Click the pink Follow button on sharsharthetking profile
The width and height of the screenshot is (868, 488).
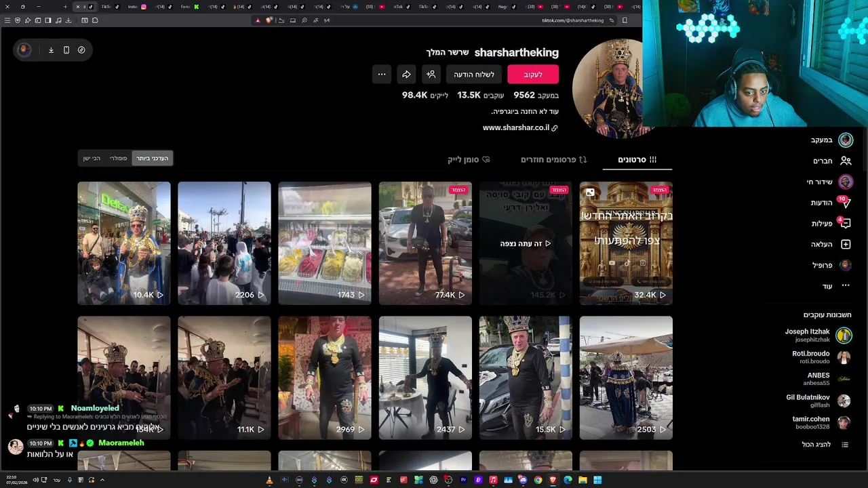click(533, 75)
